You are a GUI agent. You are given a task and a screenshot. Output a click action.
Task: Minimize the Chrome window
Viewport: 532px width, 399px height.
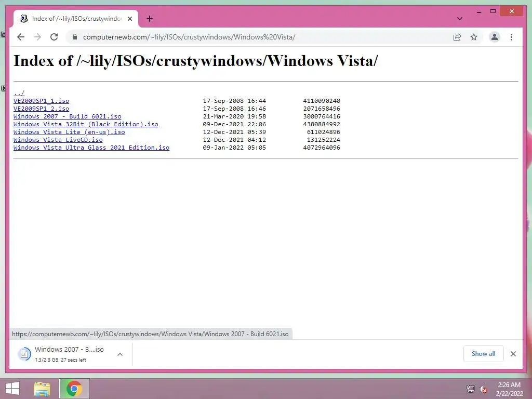(x=478, y=11)
